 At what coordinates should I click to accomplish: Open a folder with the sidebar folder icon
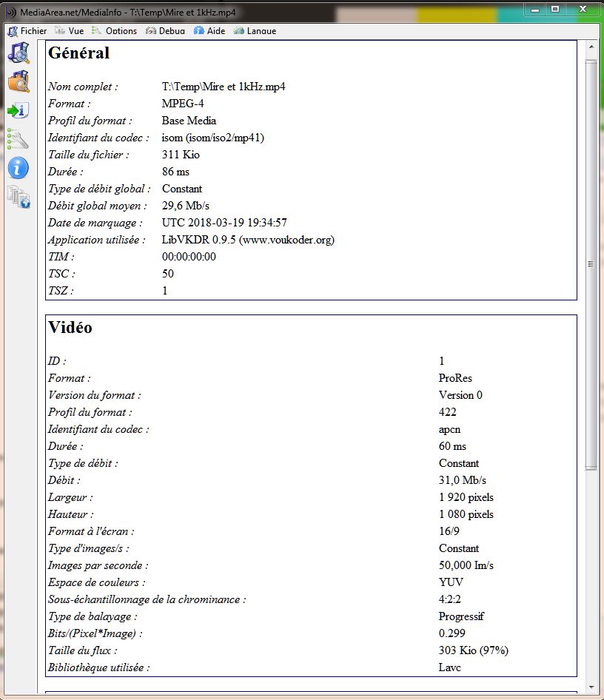(x=19, y=81)
